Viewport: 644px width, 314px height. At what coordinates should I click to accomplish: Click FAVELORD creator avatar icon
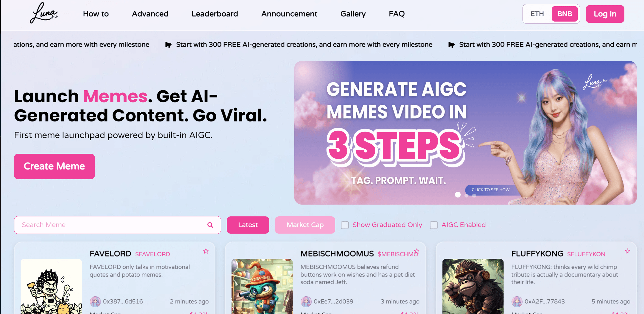click(x=95, y=301)
